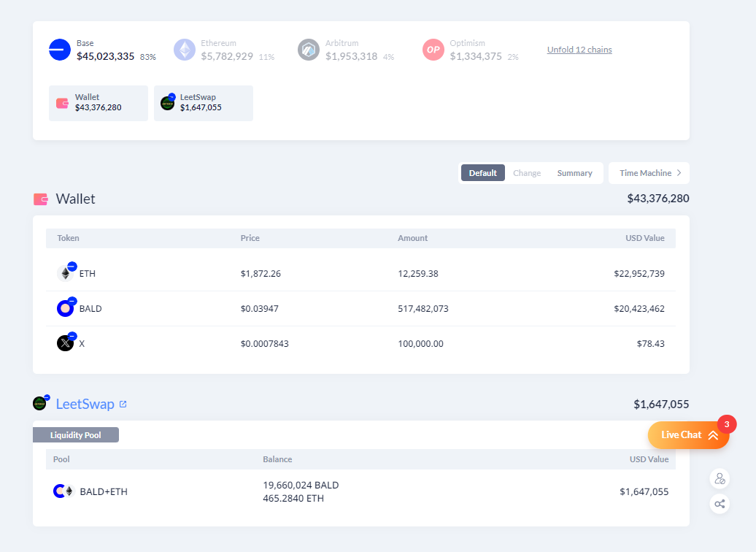Image resolution: width=756 pixels, height=552 pixels.
Task: Click the Ethereum chain logo icon
Action: (185, 50)
